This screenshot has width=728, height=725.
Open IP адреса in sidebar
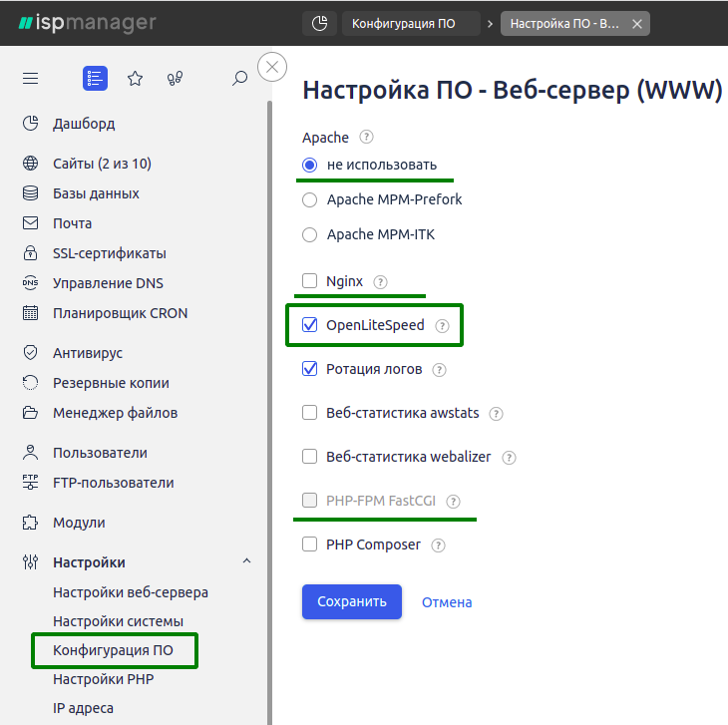83,708
